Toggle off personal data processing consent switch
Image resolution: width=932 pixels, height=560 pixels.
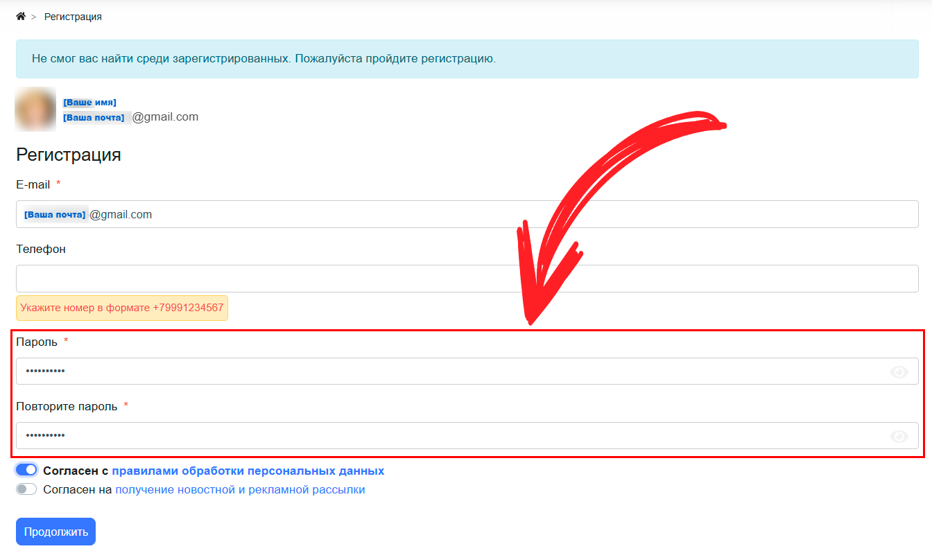pos(26,470)
